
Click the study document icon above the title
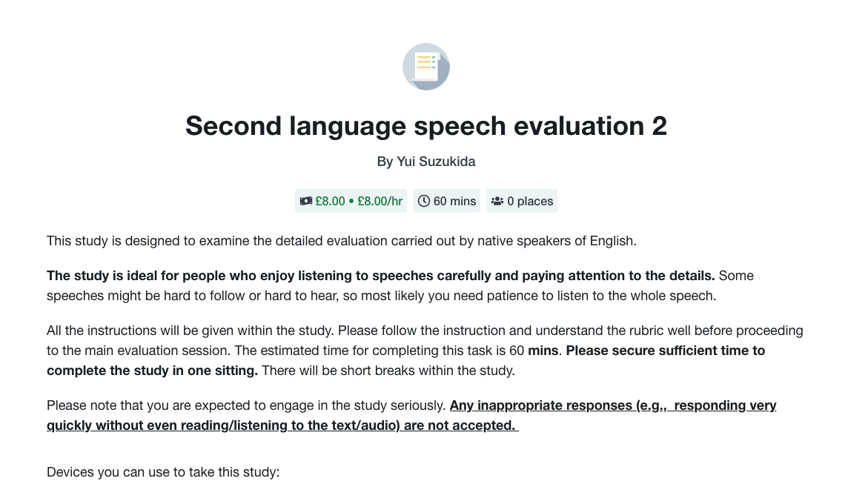(425, 67)
